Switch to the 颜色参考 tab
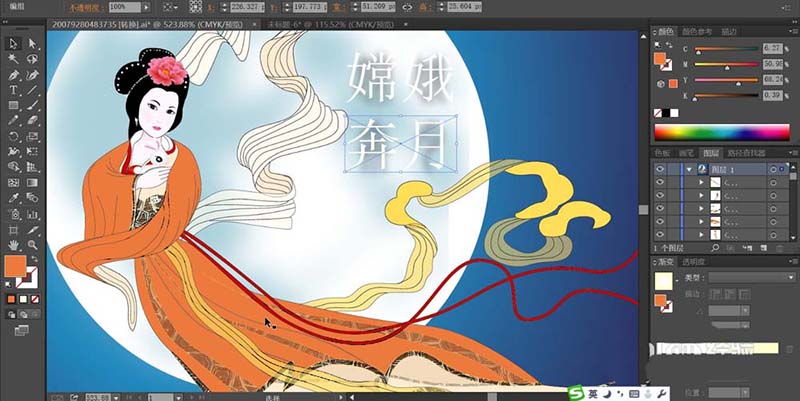Viewport: 800px width, 401px height. (x=697, y=32)
